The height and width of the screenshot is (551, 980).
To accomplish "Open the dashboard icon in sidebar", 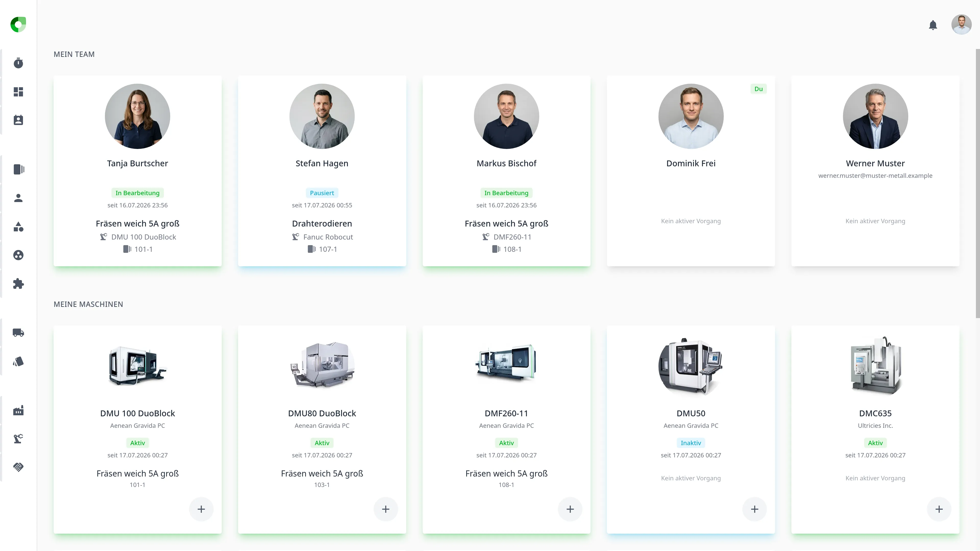I will 18,92.
